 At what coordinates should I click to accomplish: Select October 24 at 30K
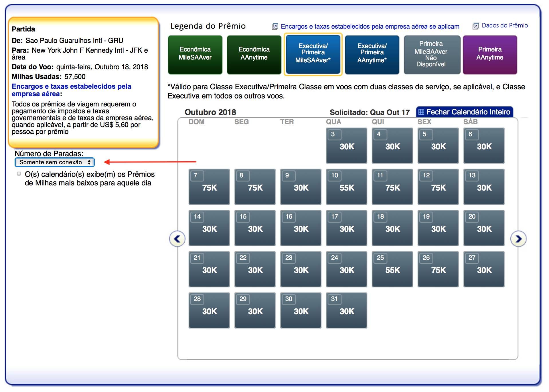(x=346, y=269)
